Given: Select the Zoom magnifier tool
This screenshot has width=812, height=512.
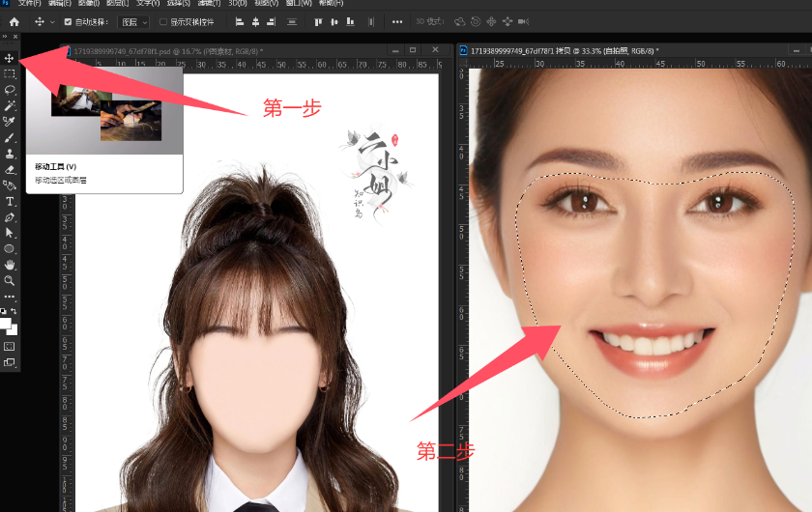Looking at the screenshot, I should coord(10,280).
